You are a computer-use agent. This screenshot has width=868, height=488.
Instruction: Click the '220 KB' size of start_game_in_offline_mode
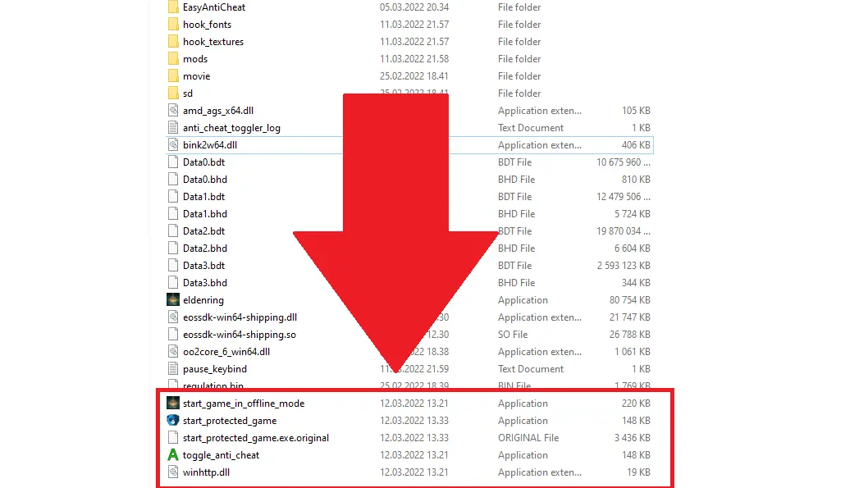tap(636, 404)
